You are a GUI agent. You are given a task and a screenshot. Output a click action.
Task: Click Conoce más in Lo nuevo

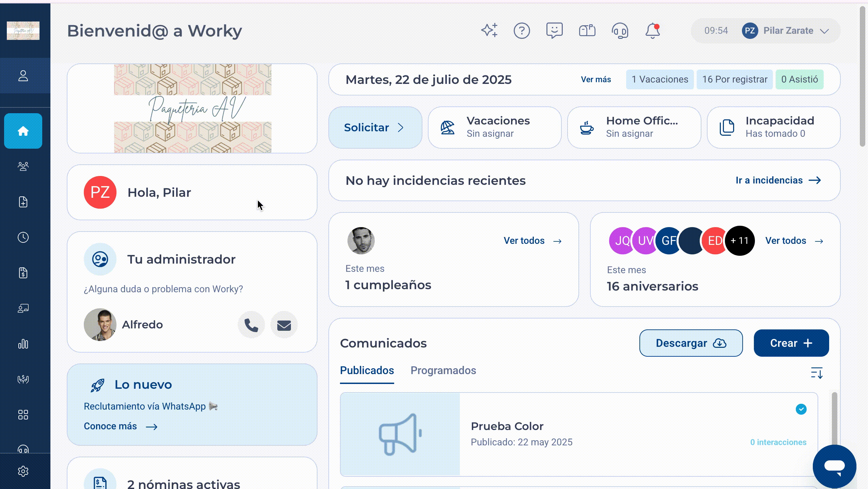120,426
